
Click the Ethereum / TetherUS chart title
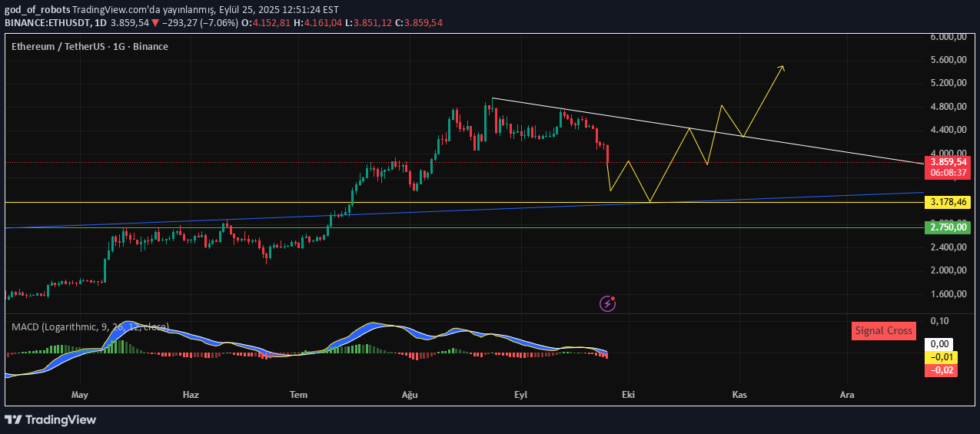tap(90, 47)
